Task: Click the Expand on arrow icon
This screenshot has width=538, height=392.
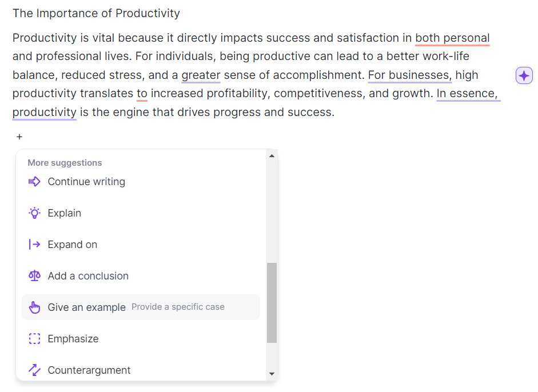Action: click(34, 245)
